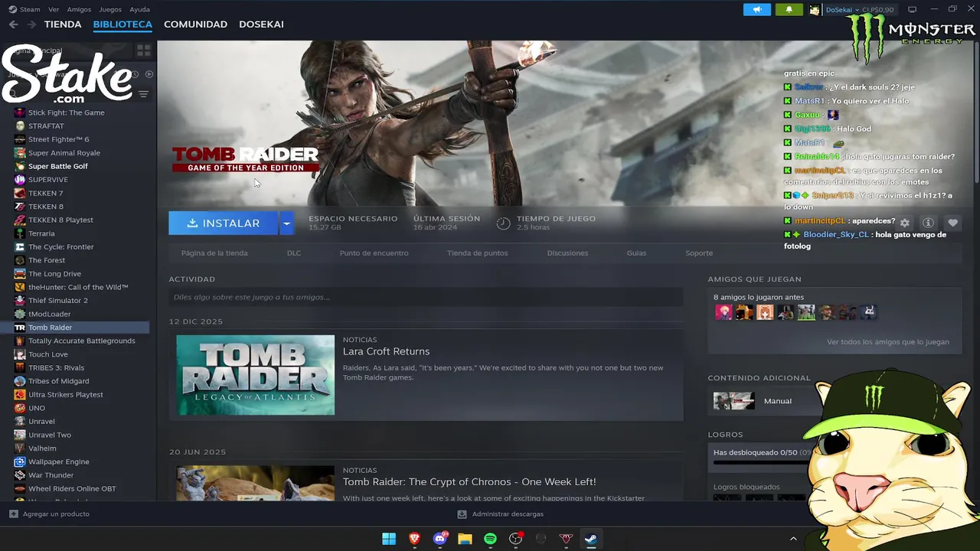
Task: Open the Juegos menu
Action: 110,9
